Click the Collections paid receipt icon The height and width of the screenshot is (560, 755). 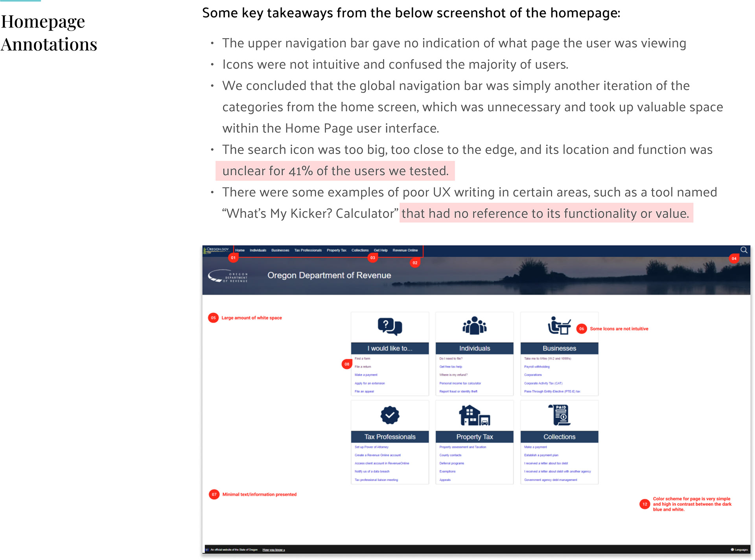click(560, 415)
